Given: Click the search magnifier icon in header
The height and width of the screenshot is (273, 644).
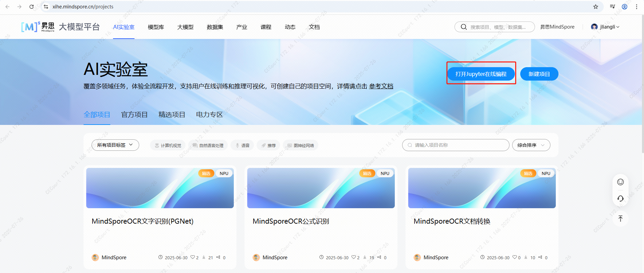Looking at the screenshot, I should pos(464,27).
